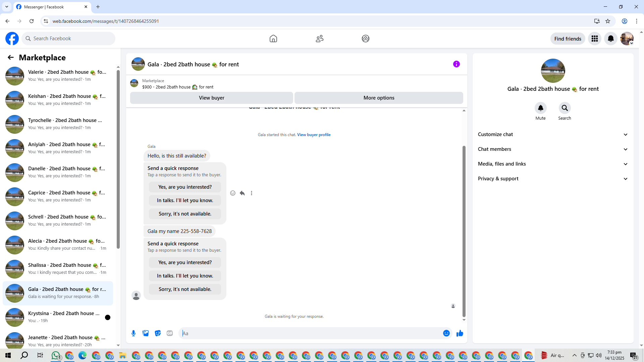Open the GIF picker icon
644x362 pixels.
tap(170, 333)
